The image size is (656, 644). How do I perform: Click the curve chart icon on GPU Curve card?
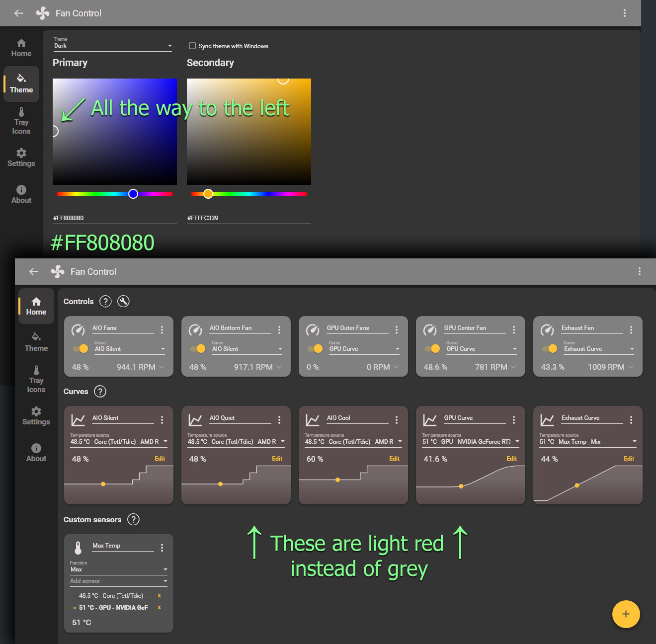(x=430, y=419)
